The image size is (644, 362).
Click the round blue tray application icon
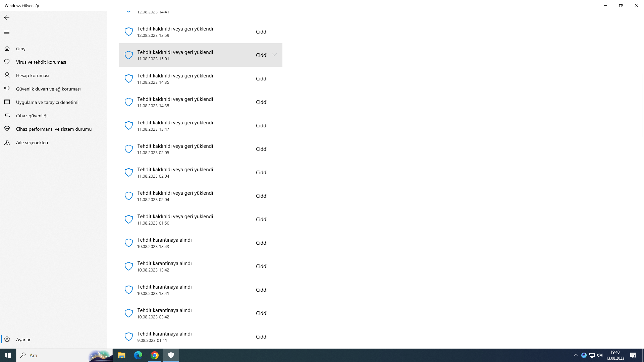[584, 355]
